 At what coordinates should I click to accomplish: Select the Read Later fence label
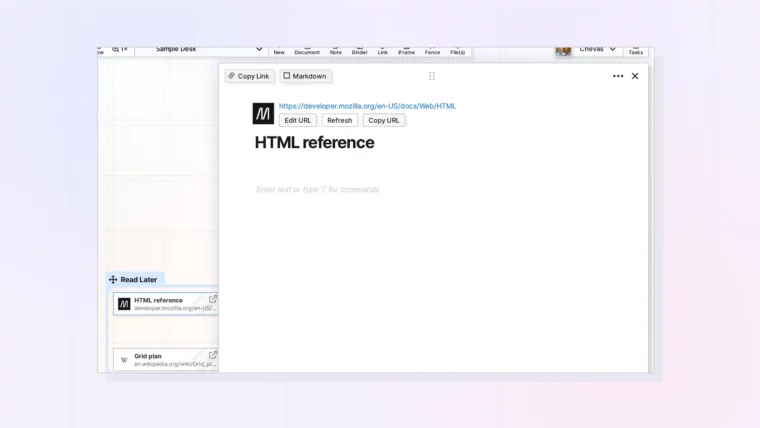(139, 280)
